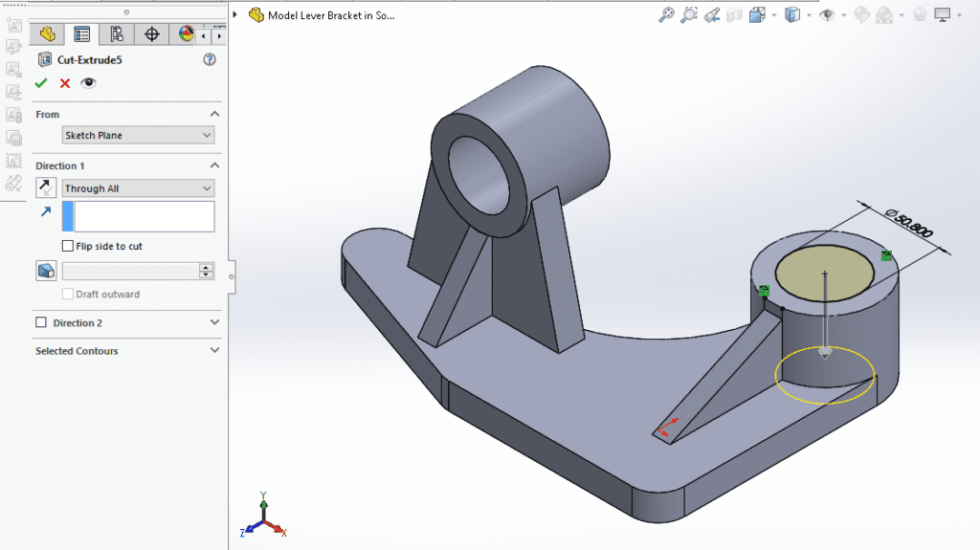Click the green relation marker near dimension line
980x550 pixels.
coord(886,255)
